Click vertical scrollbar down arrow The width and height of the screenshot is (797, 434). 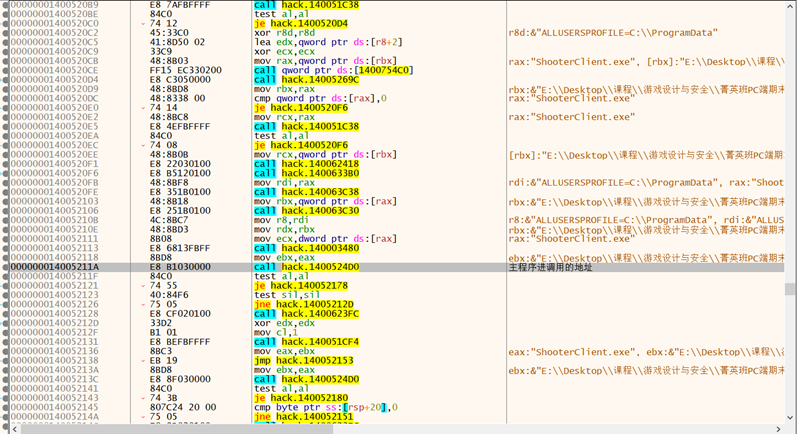click(x=791, y=418)
